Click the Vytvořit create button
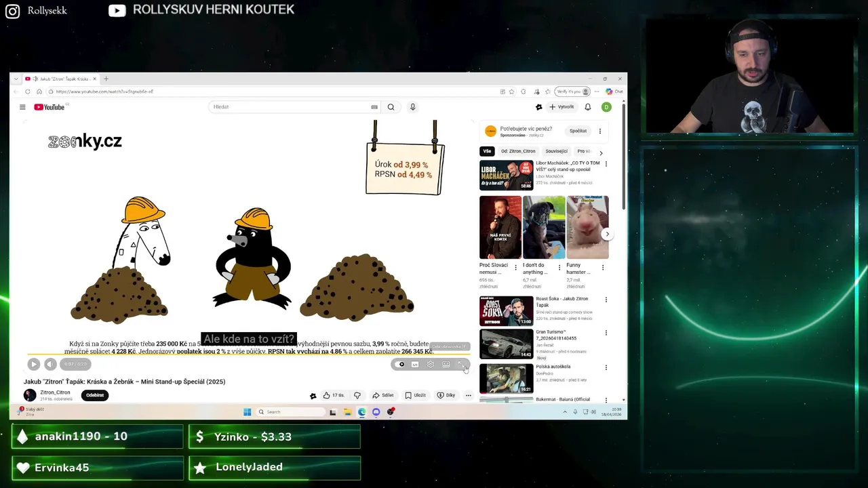The width and height of the screenshot is (868, 488). point(561,107)
